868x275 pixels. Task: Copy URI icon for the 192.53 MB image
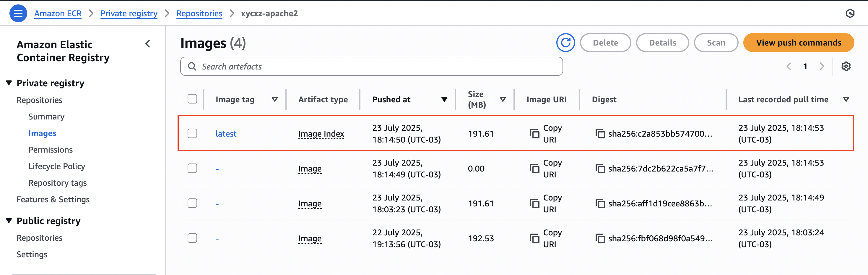pyautogui.click(x=534, y=239)
